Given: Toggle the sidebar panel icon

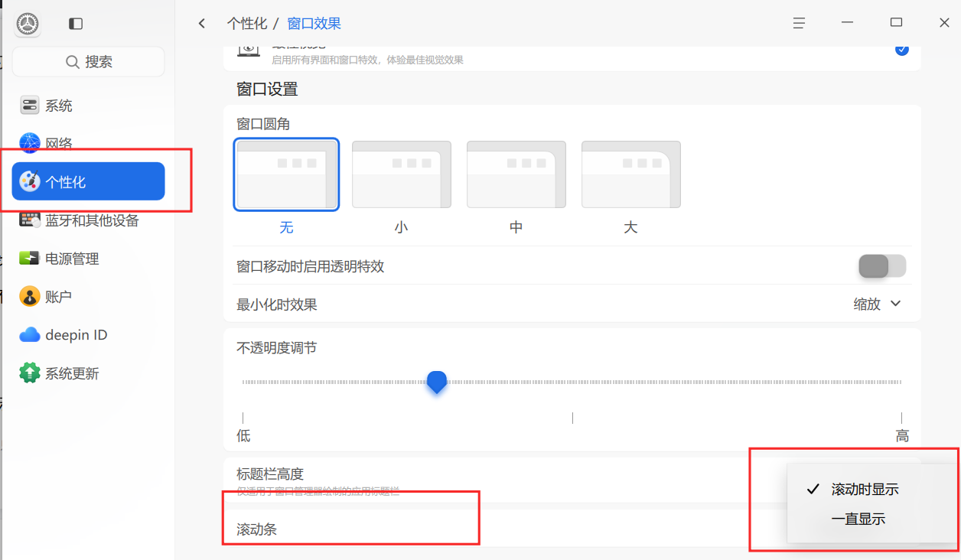Looking at the screenshot, I should (x=76, y=24).
